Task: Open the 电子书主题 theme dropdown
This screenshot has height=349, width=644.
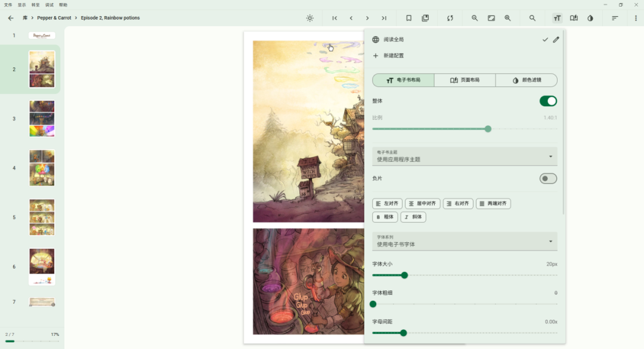Action: [465, 156]
